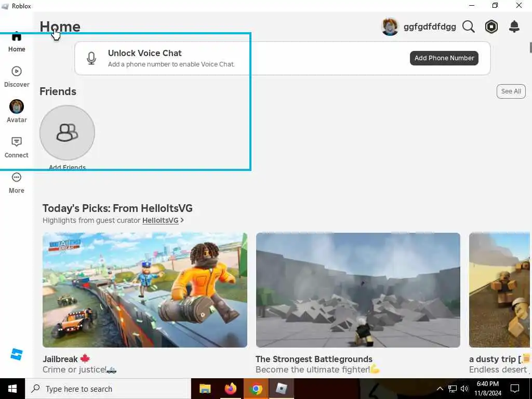The width and height of the screenshot is (532, 399).
Task: Go to Discover in the sidebar
Action: [17, 77]
